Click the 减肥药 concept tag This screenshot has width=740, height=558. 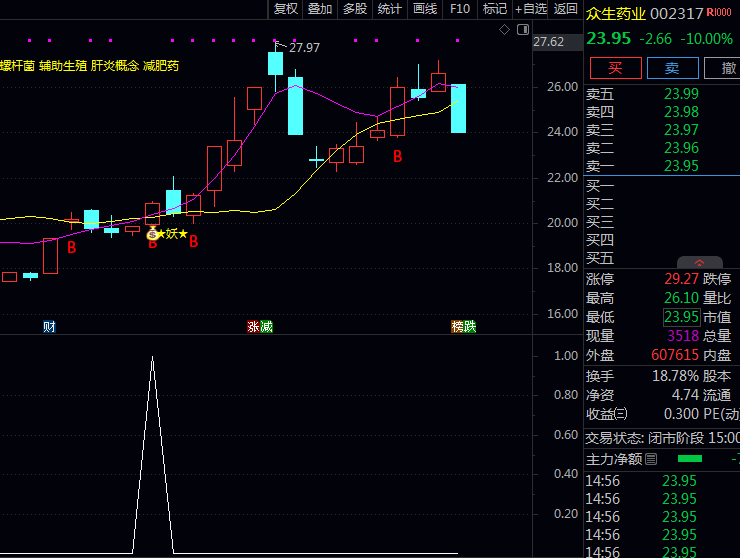161,66
